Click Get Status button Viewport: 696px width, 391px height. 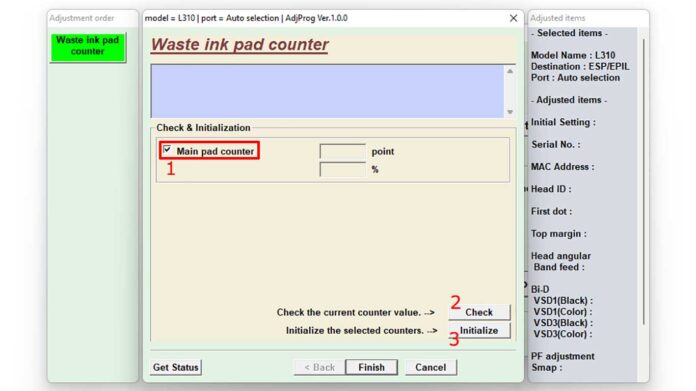176,367
